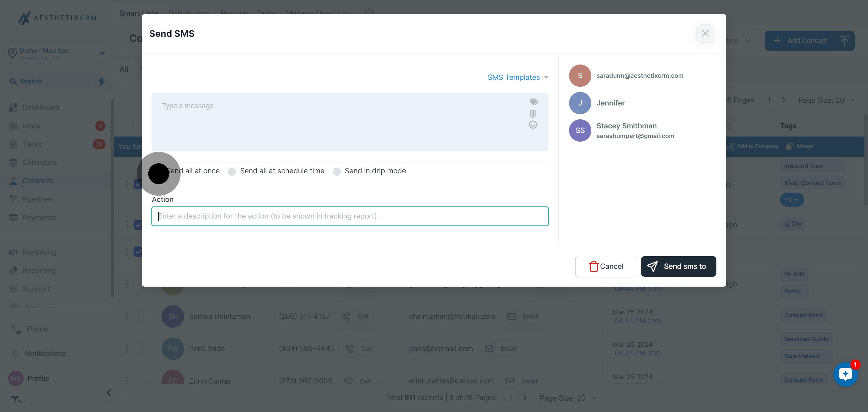This screenshot has width=868, height=412.
Task: Click the chat support widget icon
Action: point(845,374)
